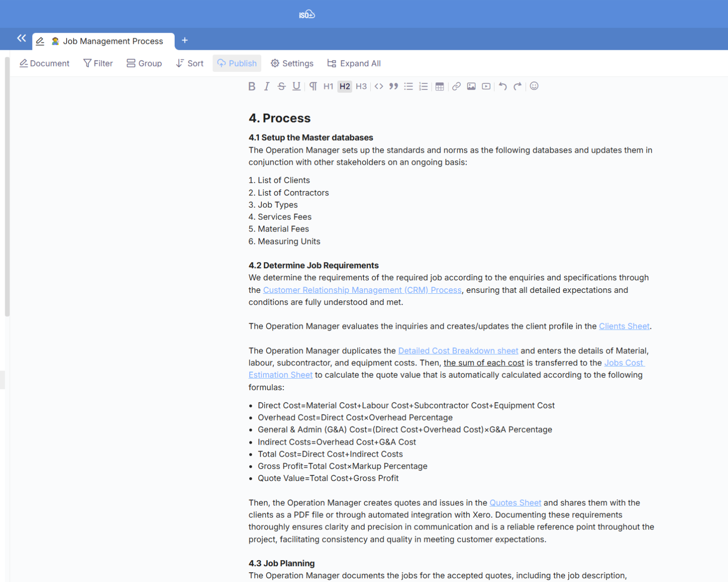
Task: Apply italic formatting
Action: (266, 87)
